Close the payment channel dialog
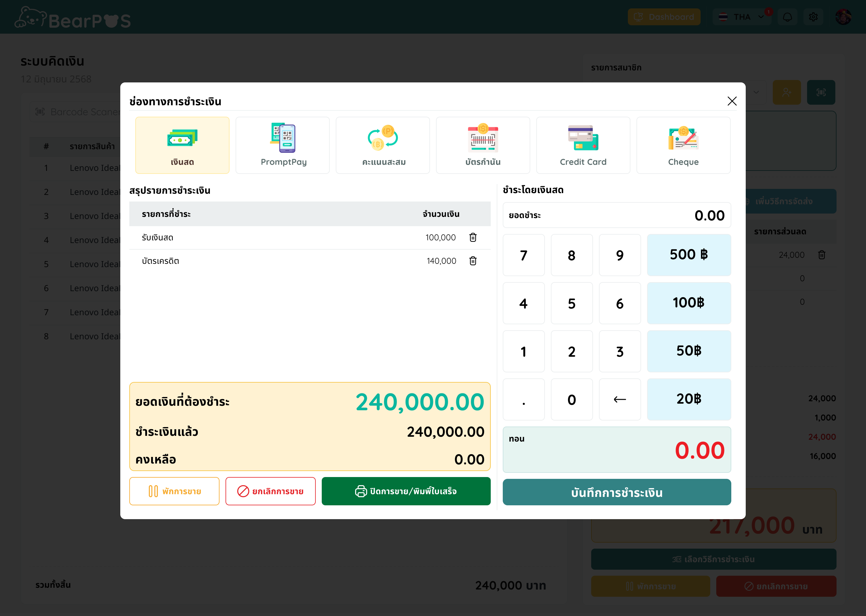This screenshot has height=616, width=866. point(732,101)
